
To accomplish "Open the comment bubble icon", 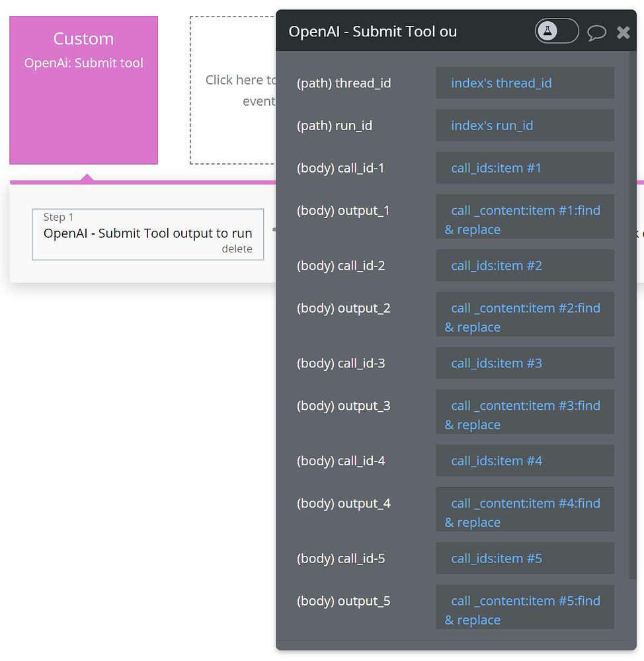I will (x=596, y=32).
